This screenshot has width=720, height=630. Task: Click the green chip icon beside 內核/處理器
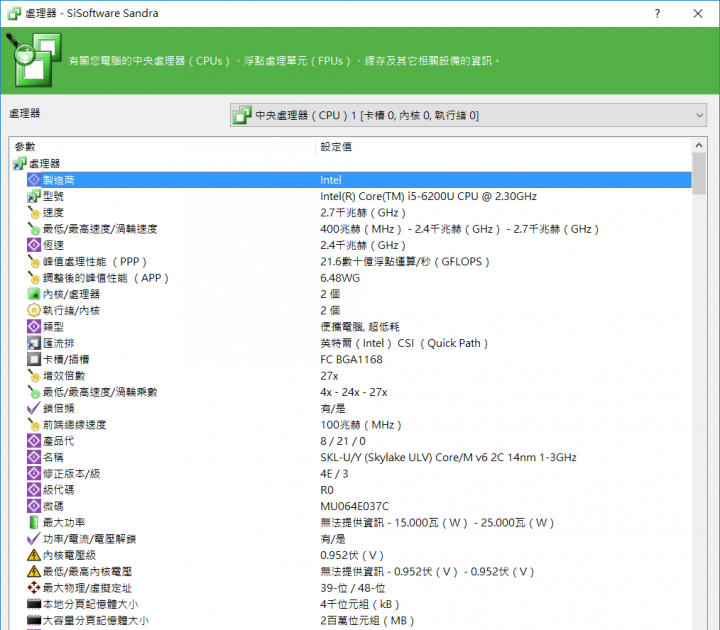coord(34,294)
